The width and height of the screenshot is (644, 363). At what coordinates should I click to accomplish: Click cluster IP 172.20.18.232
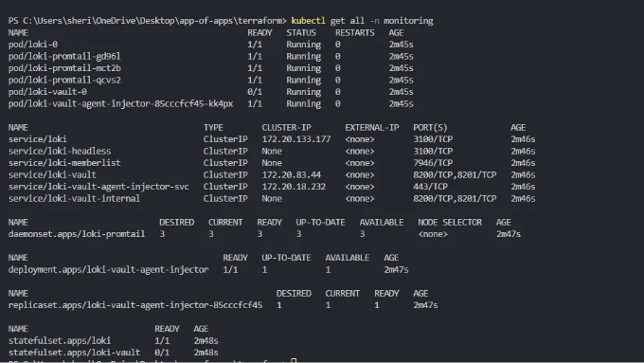pos(294,187)
